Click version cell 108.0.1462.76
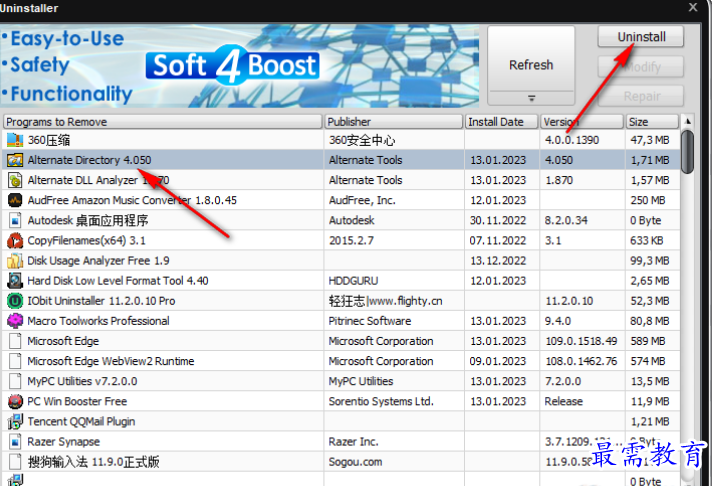Screen dimensions: 713x486 (x=581, y=361)
